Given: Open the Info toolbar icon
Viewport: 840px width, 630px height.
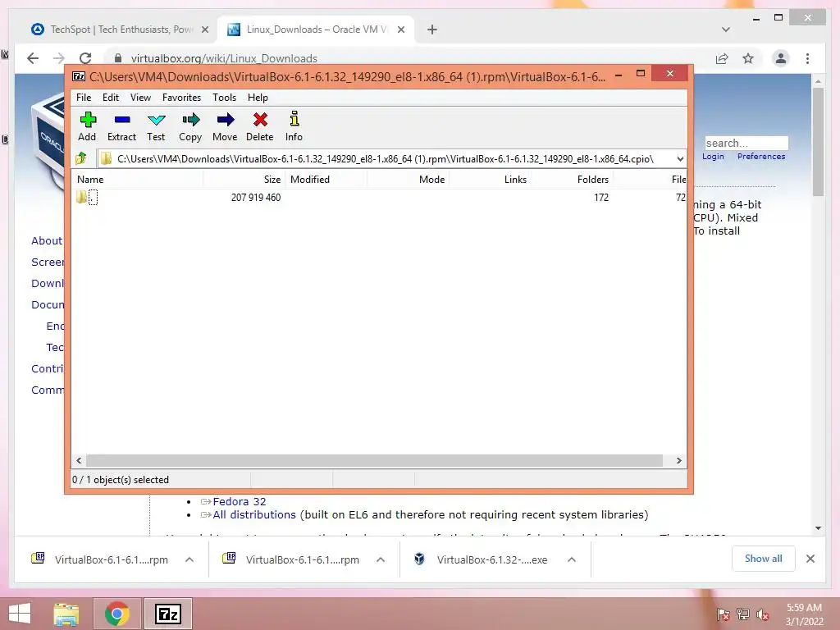Looking at the screenshot, I should click(294, 126).
